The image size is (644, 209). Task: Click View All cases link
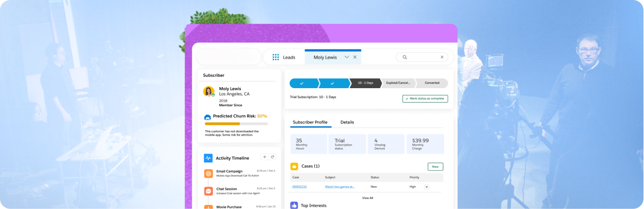tap(367, 198)
